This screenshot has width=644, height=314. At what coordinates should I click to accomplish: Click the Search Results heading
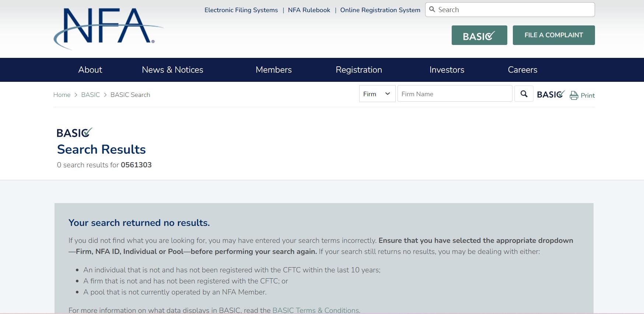pos(101,149)
